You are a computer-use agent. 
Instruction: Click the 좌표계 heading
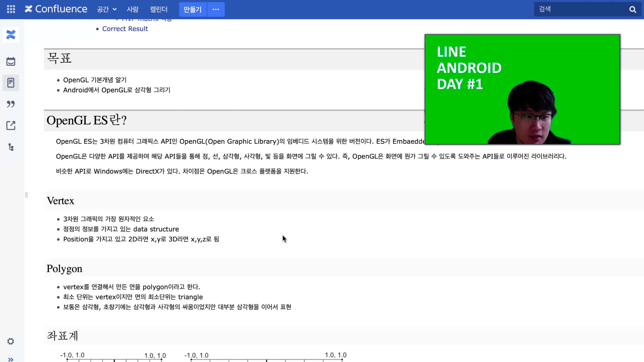pyautogui.click(x=63, y=336)
